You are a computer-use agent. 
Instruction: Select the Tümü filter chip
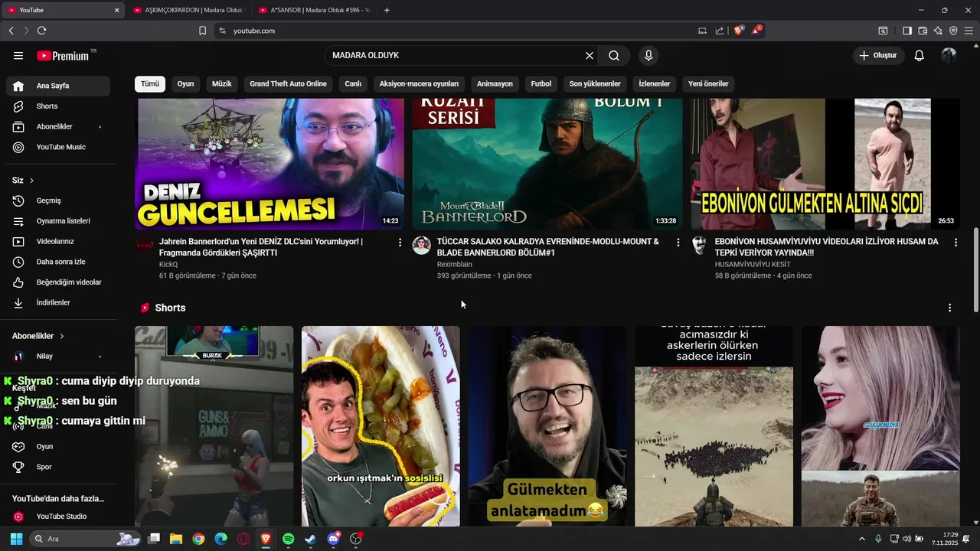pos(150,83)
